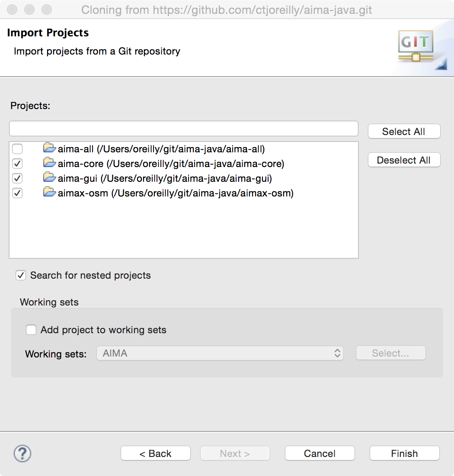The image size is (454, 476).
Task: Check the aima-all project checkbox
Action: [17, 149]
